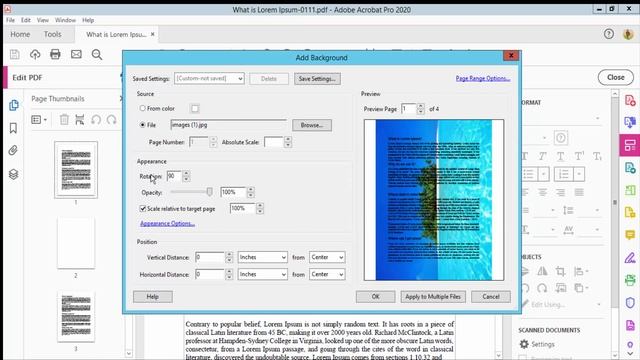Click the From color swatch box
The height and width of the screenshot is (360, 640).
pyautogui.click(x=195, y=108)
